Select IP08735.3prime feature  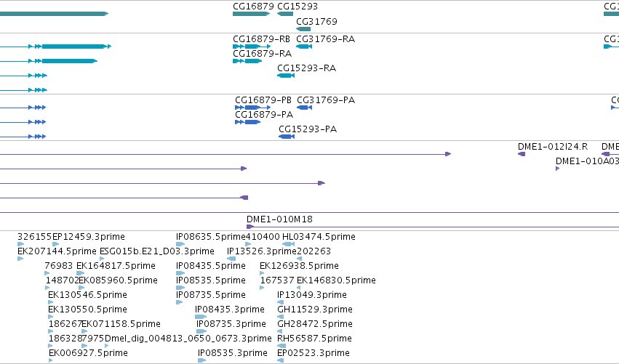click(201, 331)
